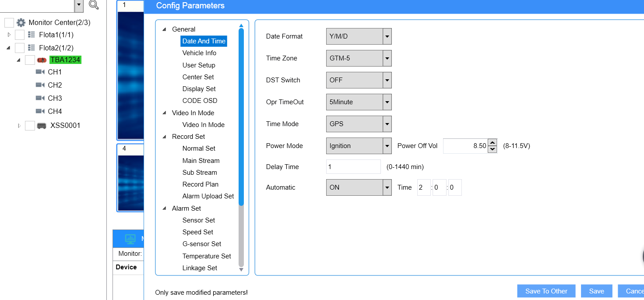This screenshot has width=644, height=300.
Task: Click the CH3 camera icon
Action: pyautogui.click(x=40, y=98)
